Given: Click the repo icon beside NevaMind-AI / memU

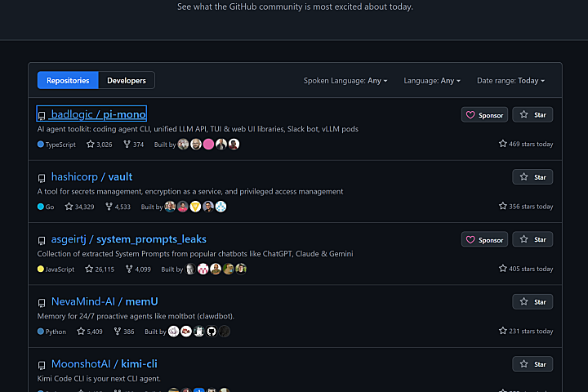Looking at the screenshot, I should (42, 303).
